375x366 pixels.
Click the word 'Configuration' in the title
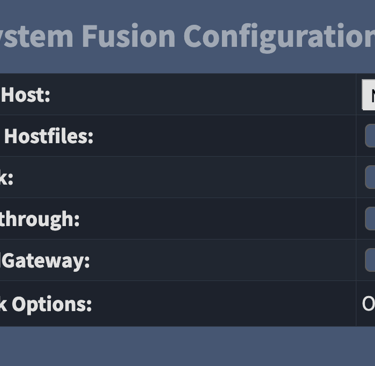279,37
